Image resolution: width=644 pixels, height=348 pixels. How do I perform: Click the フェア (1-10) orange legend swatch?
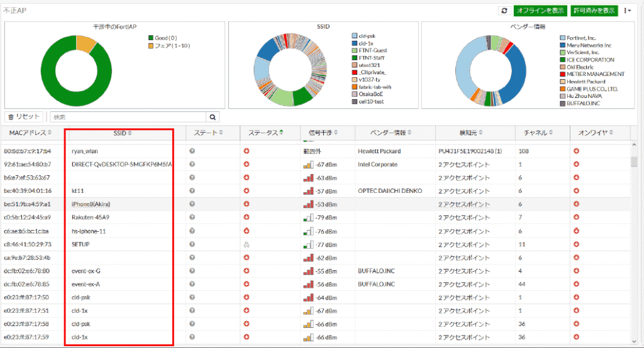tap(151, 46)
